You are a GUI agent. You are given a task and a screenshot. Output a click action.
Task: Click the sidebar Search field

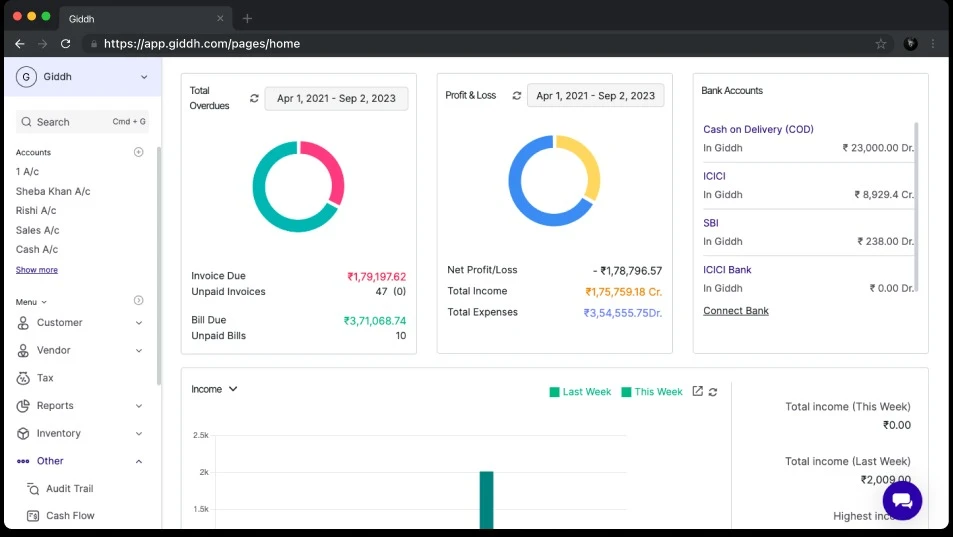click(x=70, y=122)
